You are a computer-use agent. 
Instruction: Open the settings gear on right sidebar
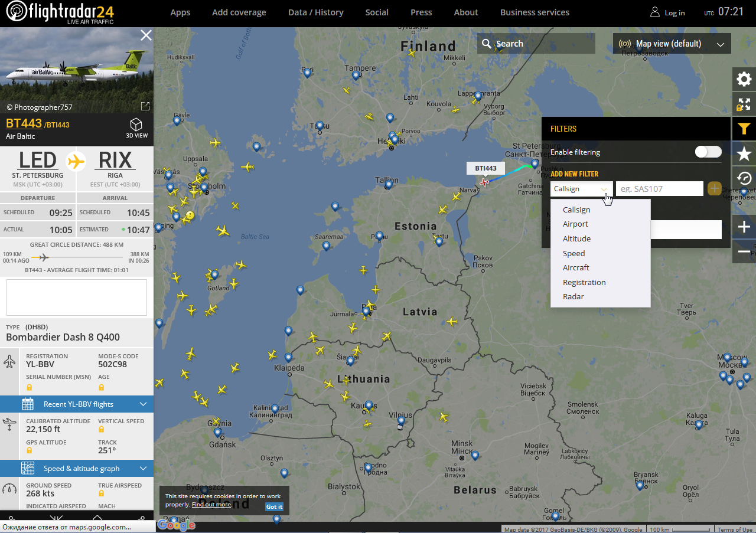tap(744, 79)
